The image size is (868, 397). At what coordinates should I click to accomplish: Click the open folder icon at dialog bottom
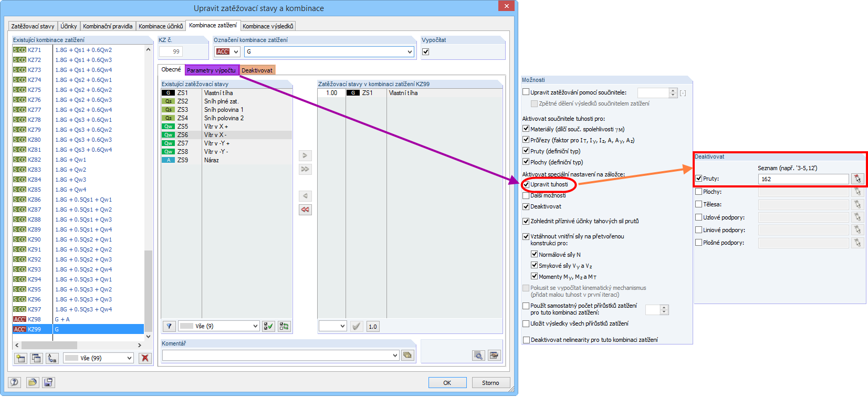(x=33, y=382)
